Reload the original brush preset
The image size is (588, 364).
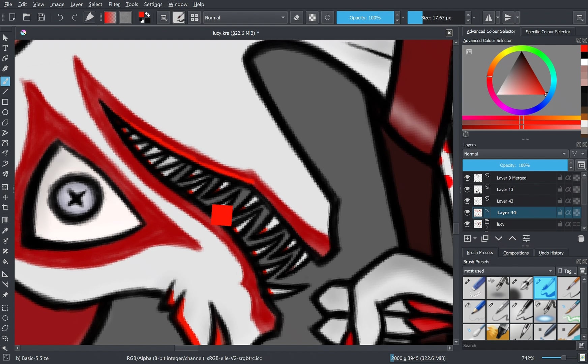[x=327, y=18]
